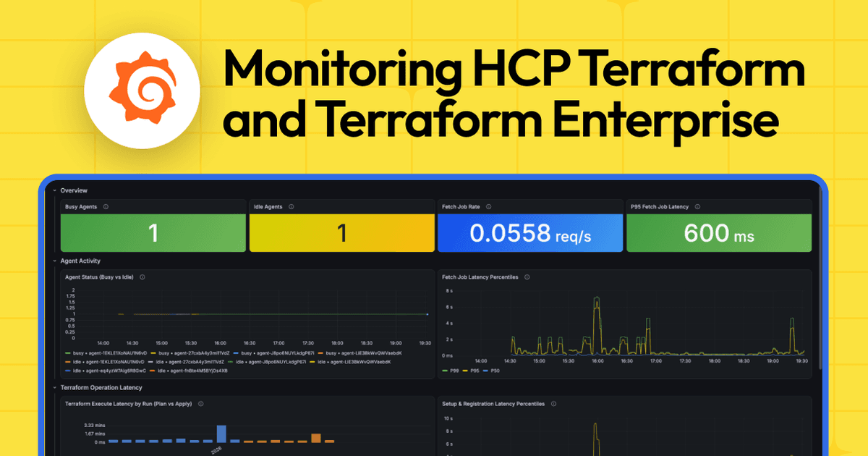Toggle the idle agent-1EKLE1XoNAU1N6vD legend series
868x456 pixels.
[x=106, y=361]
